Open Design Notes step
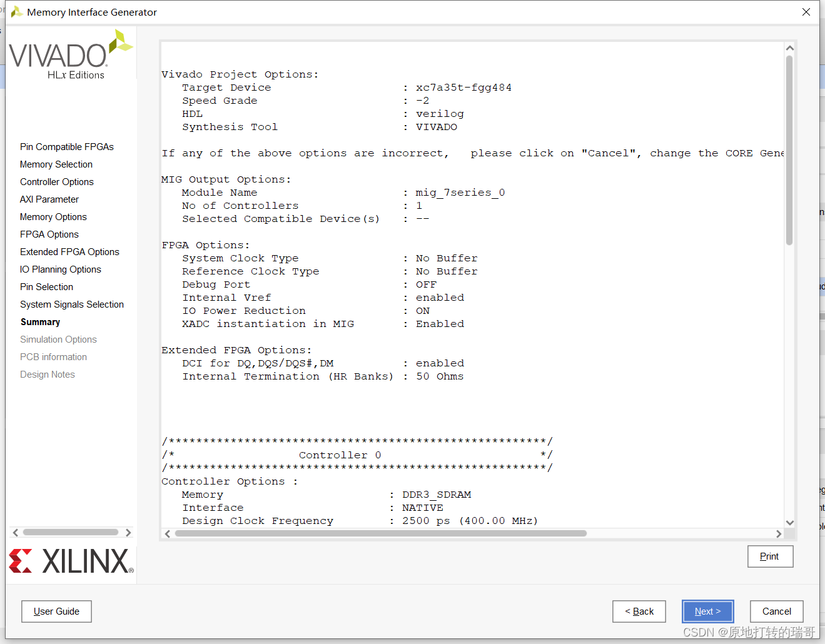Viewport: 825px width, 644px height. point(48,375)
